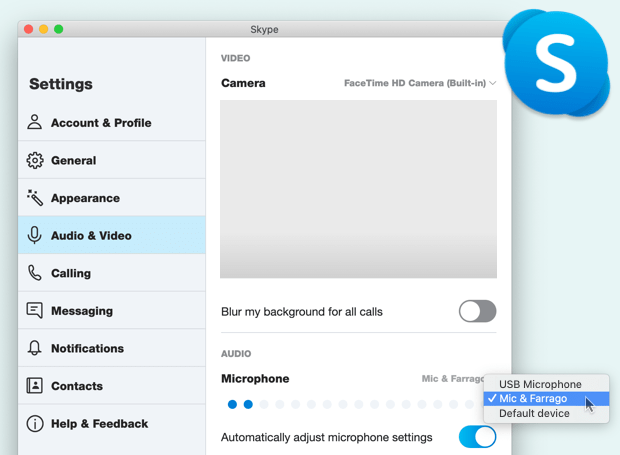Viewport: 620px width, 455px height.
Task: Click the Skype window title text
Action: (x=264, y=29)
